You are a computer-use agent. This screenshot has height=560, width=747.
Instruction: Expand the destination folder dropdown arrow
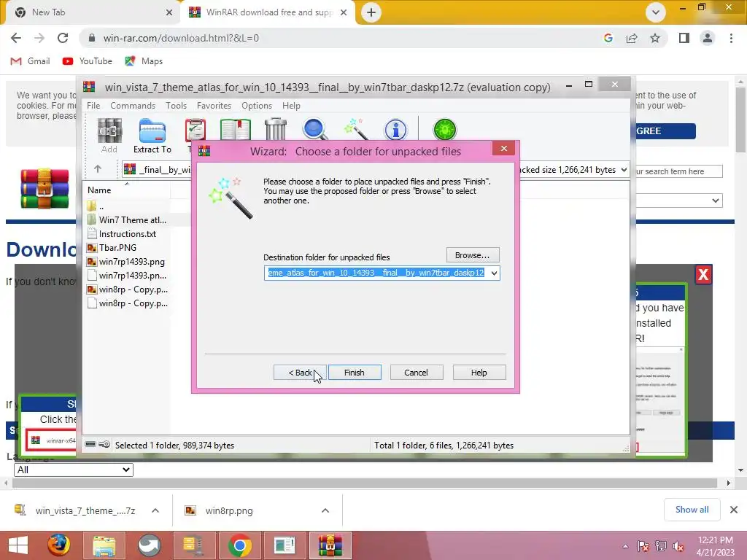click(x=494, y=273)
